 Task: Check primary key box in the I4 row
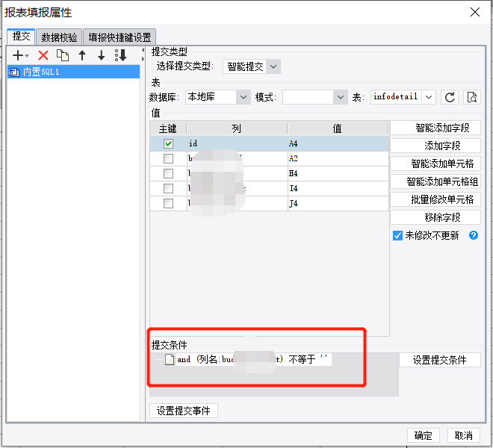pyautogui.click(x=168, y=188)
